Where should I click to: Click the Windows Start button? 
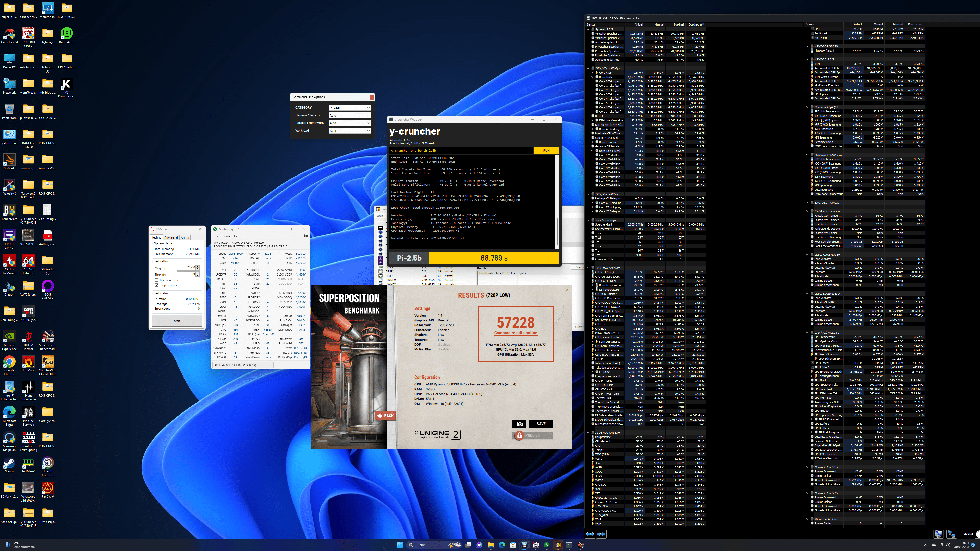click(x=399, y=545)
